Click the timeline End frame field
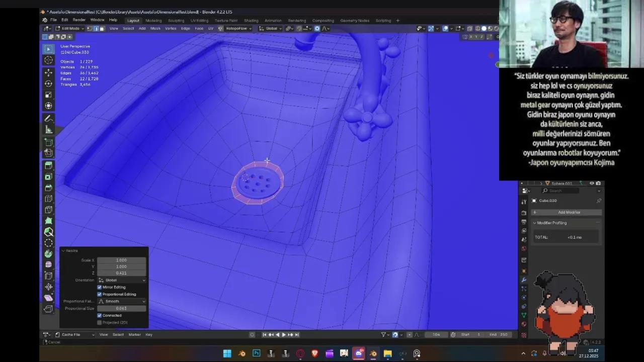The height and width of the screenshot is (362, 644). click(x=499, y=334)
